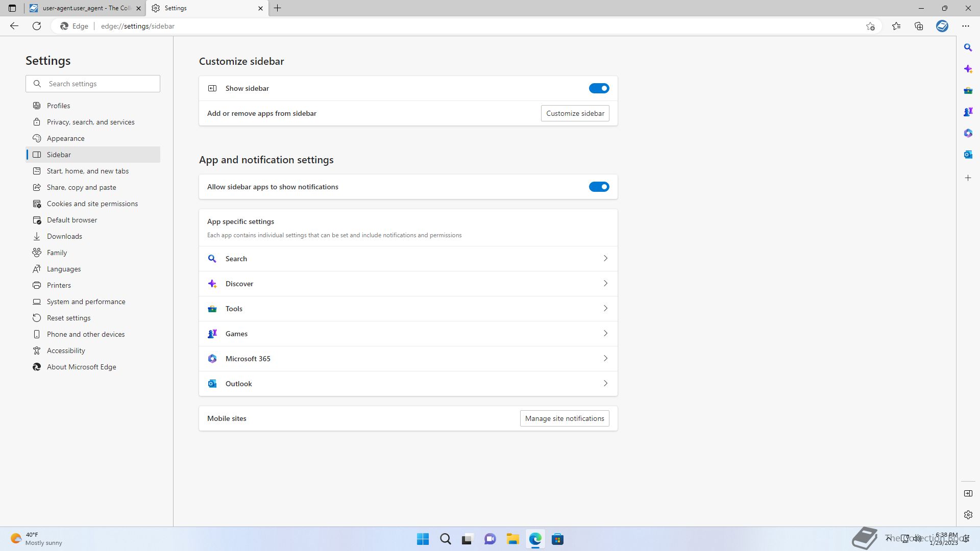Open weather widget showing 40°F
The height and width of the screenshot is (551, 980).
(36, 539)
